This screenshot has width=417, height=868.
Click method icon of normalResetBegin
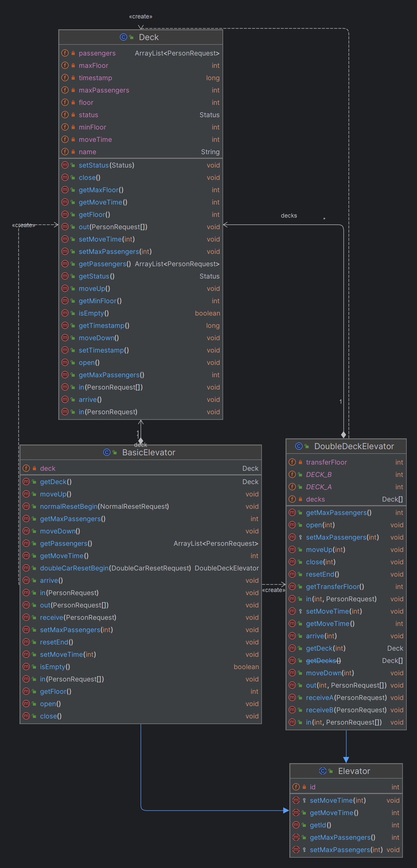click(26, 506)
